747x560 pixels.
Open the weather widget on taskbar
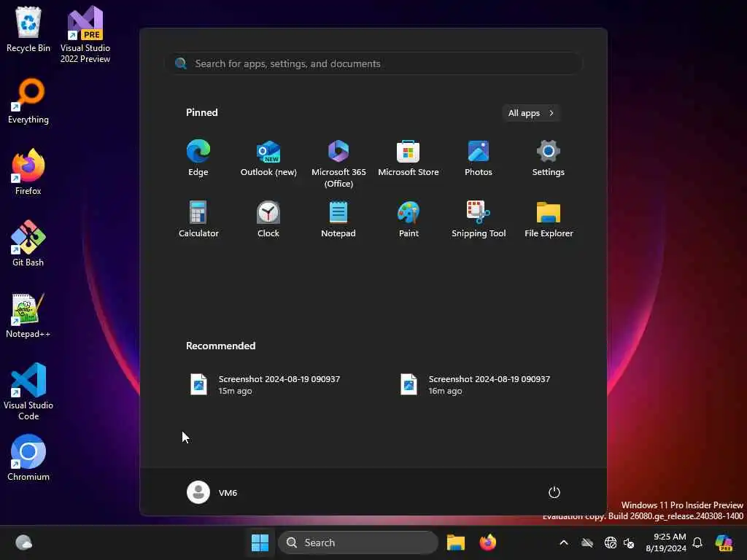pyautogui.click(x=23, y=542)
